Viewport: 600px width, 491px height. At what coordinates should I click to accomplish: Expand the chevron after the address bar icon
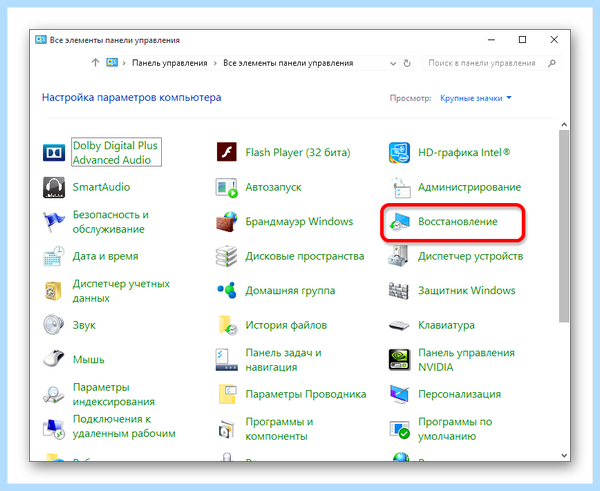124,63
